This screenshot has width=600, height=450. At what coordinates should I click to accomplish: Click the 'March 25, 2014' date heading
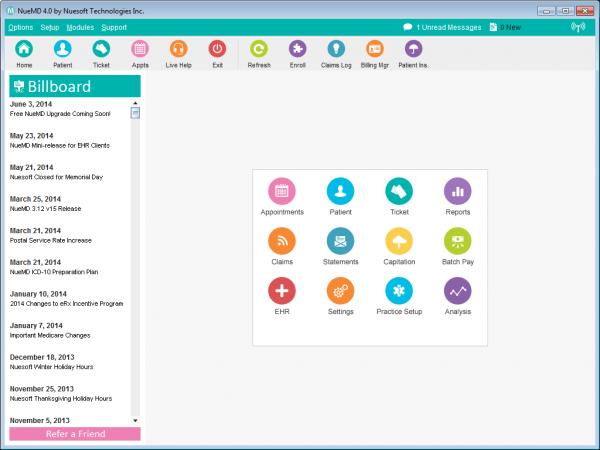(x=35, y=199)
